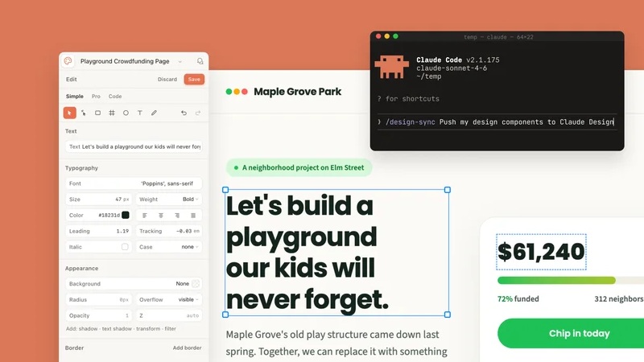The height and width of the screenshot is (362, 644).
Task: Expand the Playground Crowdfunding Page title chevron
Action: click(x=180, y=62)
